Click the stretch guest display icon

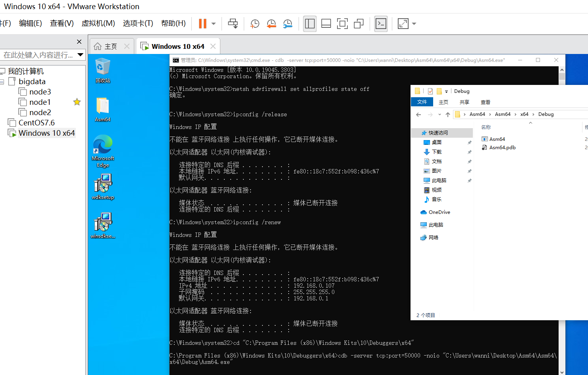[x=403, y=24]
